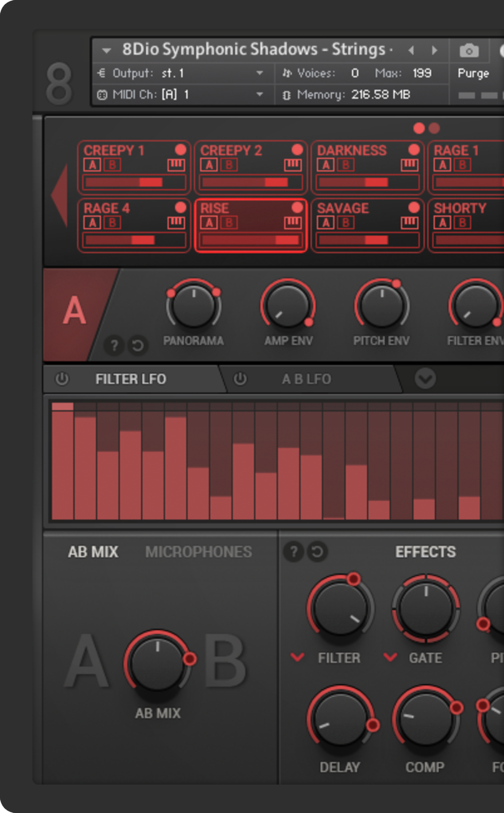Click the help question mark beside EFFECTS
This screenshot has width=504, height=813.
294,552
